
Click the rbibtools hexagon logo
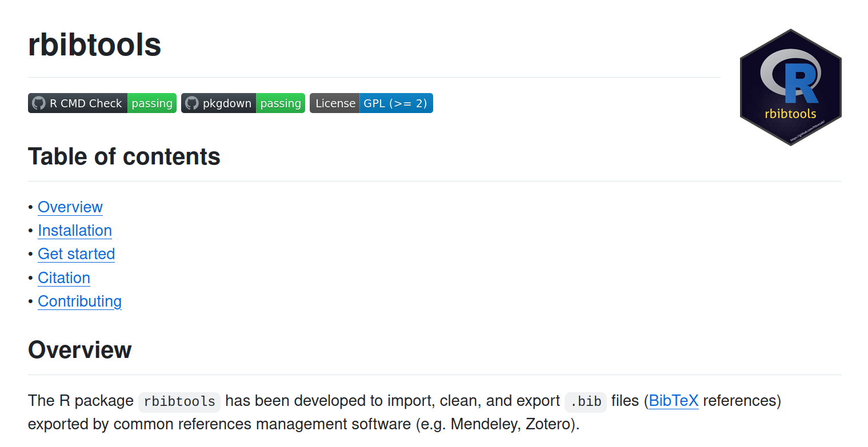(x=790, y=87)
